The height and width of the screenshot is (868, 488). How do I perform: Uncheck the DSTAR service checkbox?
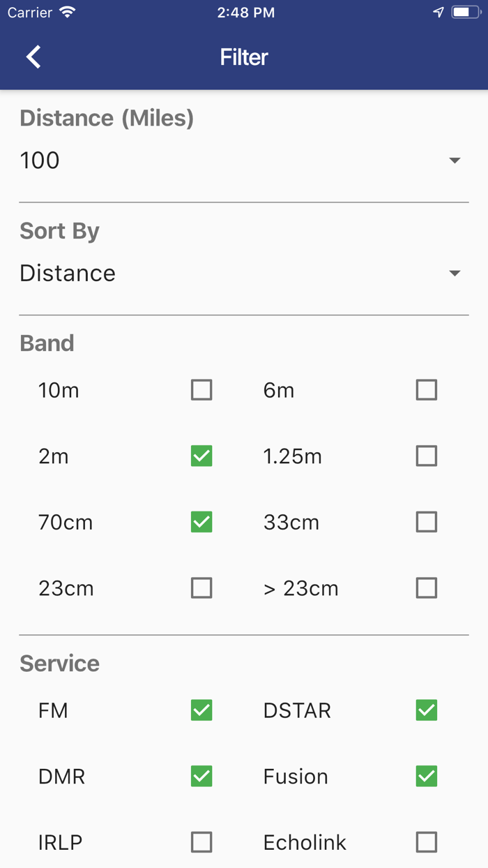click(x=427, y=710)
